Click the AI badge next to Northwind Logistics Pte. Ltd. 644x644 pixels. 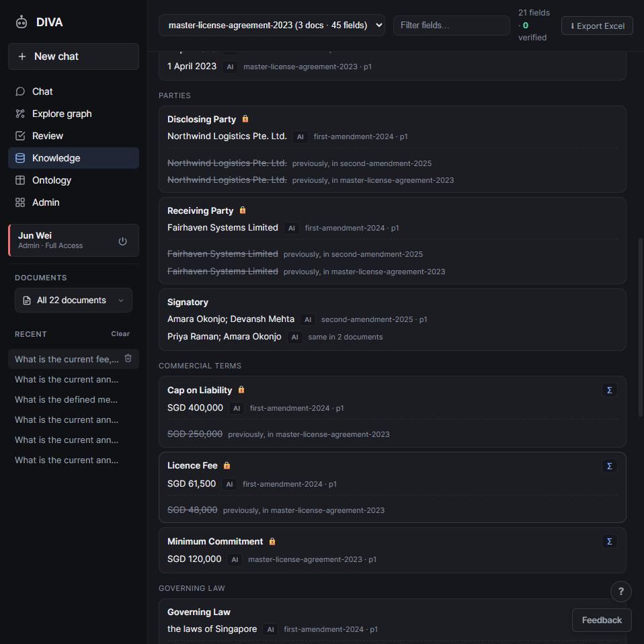pyautogui.click(x=300, y=136)
